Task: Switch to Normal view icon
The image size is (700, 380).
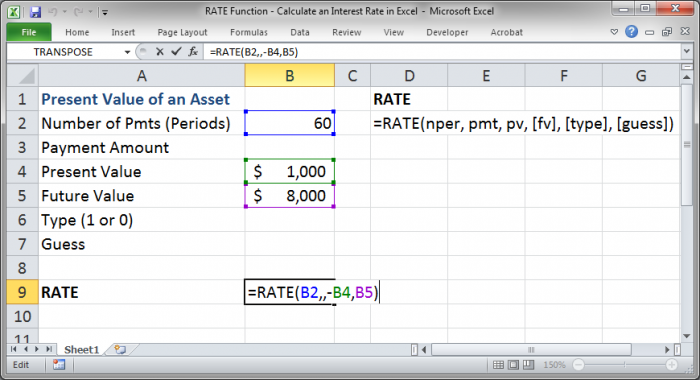Action: [498, 365]
